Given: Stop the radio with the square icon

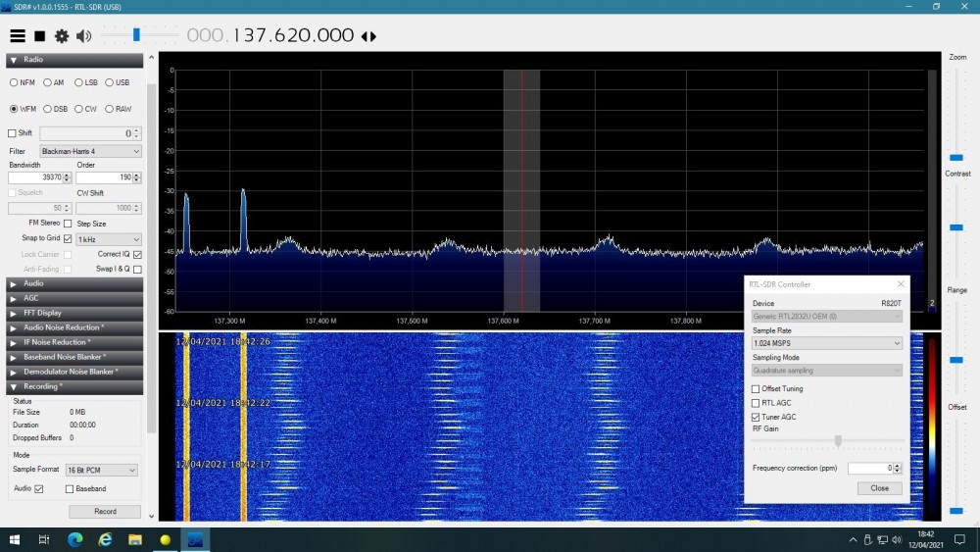Looking at the screenshot, I should pos(39,36).
